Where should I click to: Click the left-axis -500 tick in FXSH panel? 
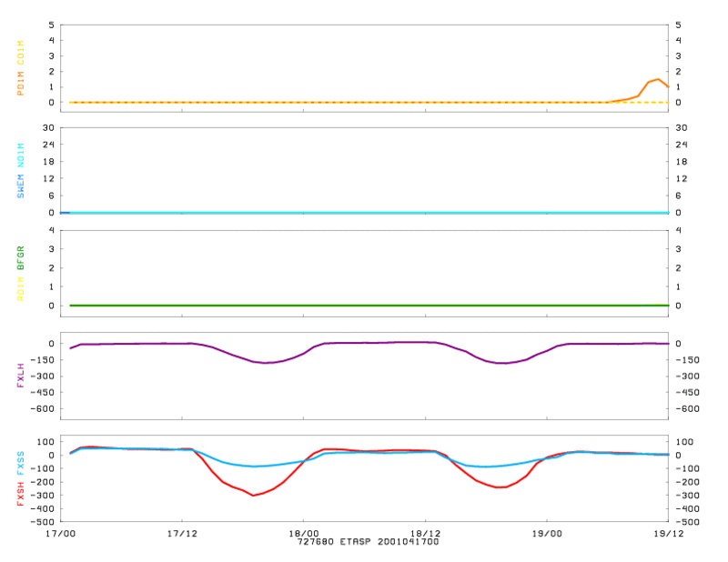(x=43, y=522)
